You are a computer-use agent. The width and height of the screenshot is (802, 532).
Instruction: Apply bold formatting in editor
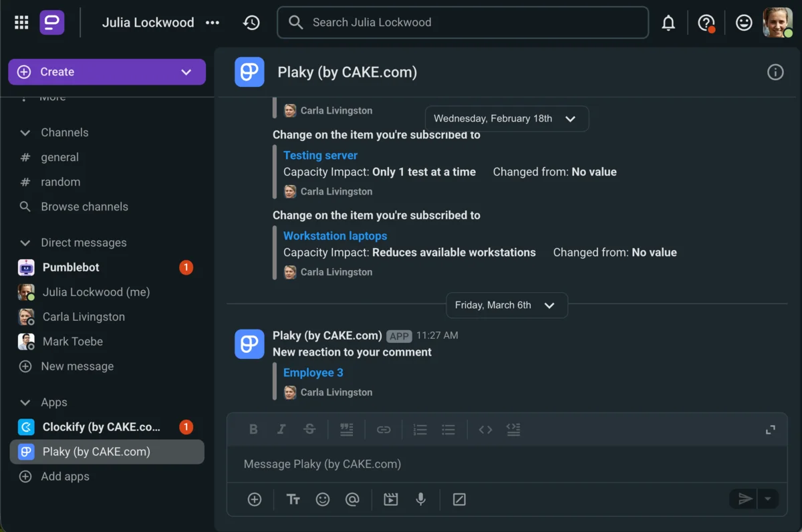[253, 430]
